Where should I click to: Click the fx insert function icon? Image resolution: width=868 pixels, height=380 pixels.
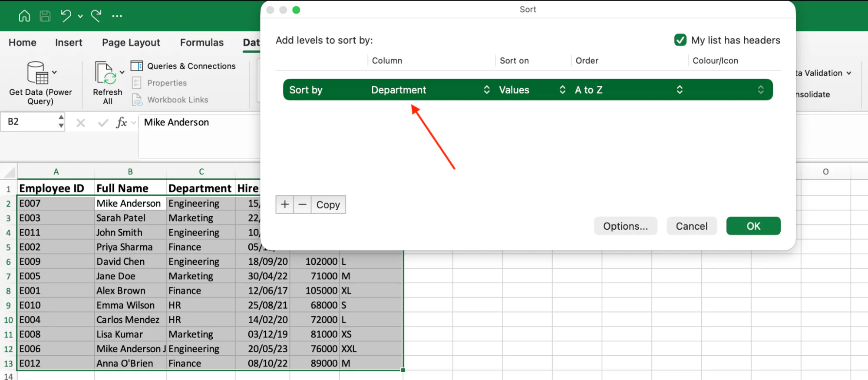122,122
